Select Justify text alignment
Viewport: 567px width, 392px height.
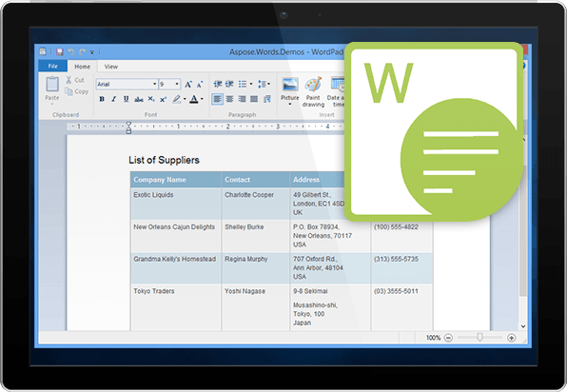pos(254,99)
